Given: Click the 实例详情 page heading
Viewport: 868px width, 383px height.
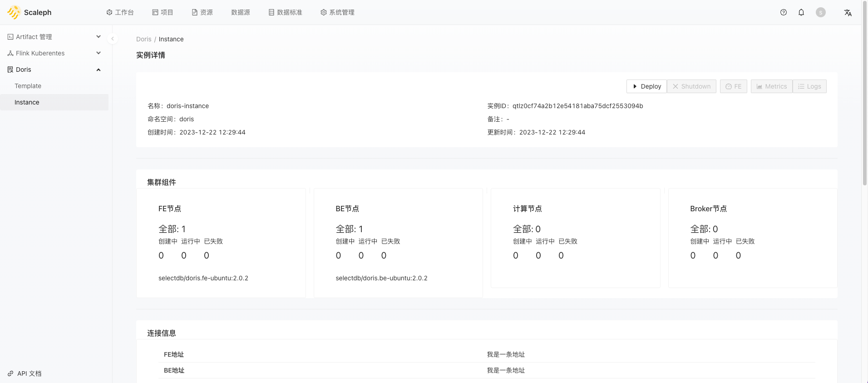Looking at the screenshot, I should click(x=151, y=55).
